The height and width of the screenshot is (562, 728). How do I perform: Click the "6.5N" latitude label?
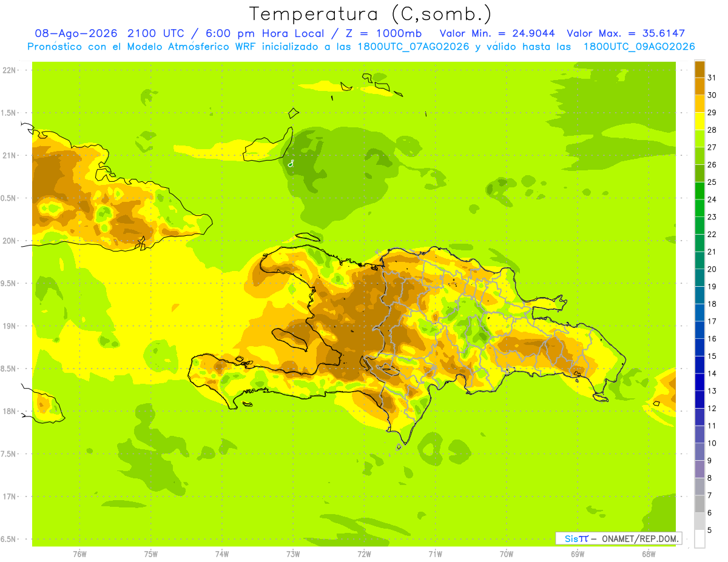(8, 540)
